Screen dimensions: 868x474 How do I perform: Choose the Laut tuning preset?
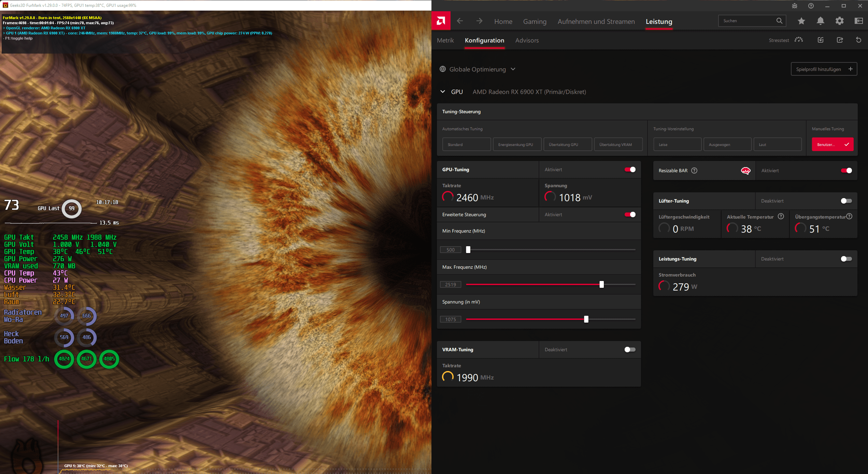pyautogui.click(x=778, y=144)
